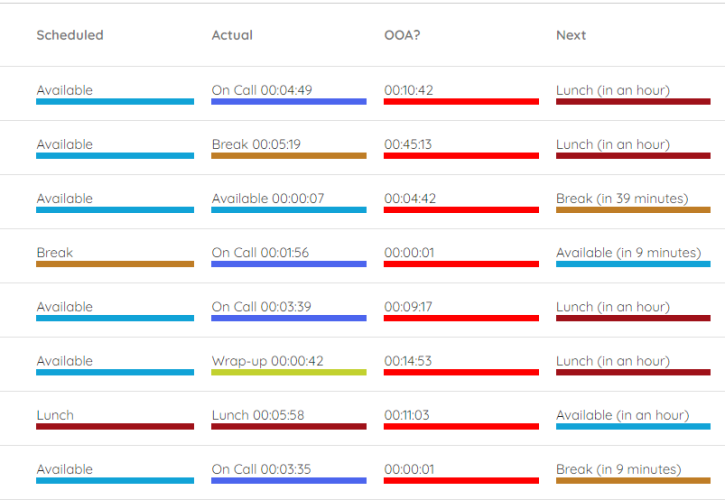Select the 00:45:13 out-of-adherence time

[408, 145]
